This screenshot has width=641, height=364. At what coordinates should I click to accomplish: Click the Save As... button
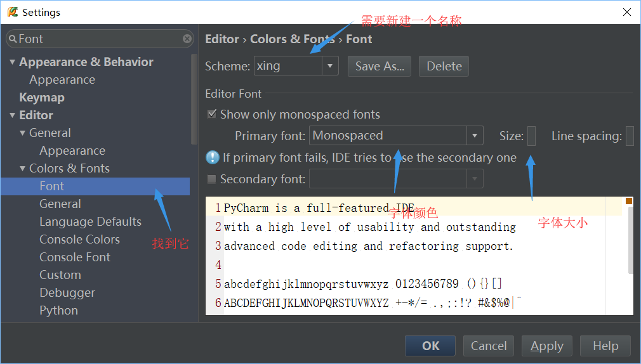tap(380, 66)
